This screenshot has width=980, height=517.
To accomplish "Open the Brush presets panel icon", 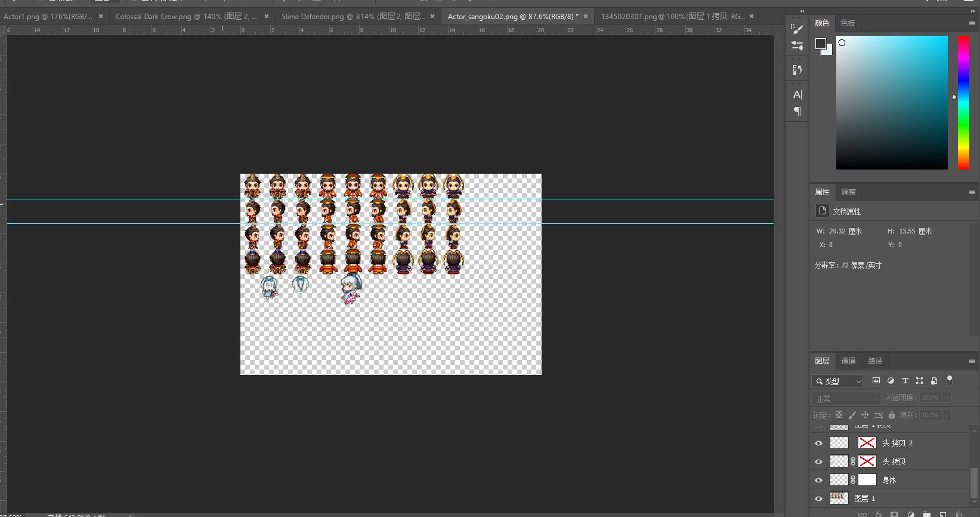I will [797, 28].
